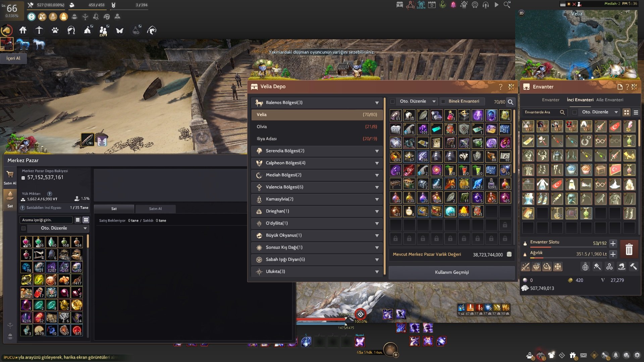Click the pet paw icon in top bar

[55, 31]
